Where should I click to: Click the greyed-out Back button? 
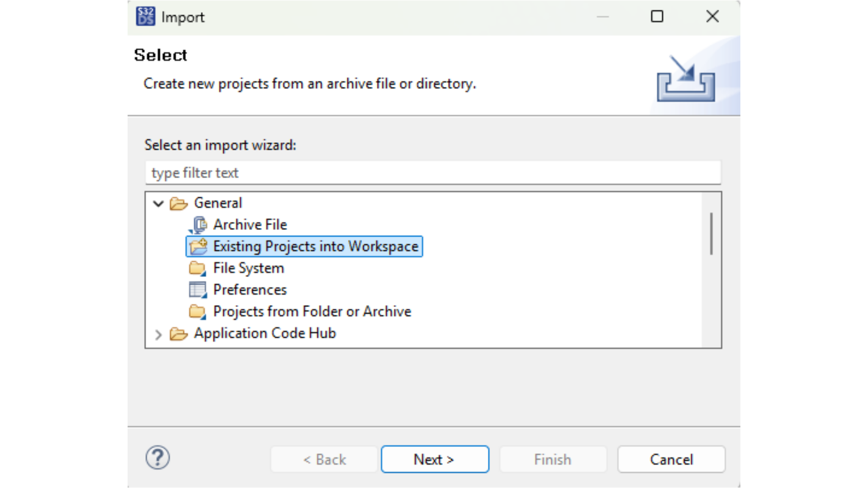324,459
